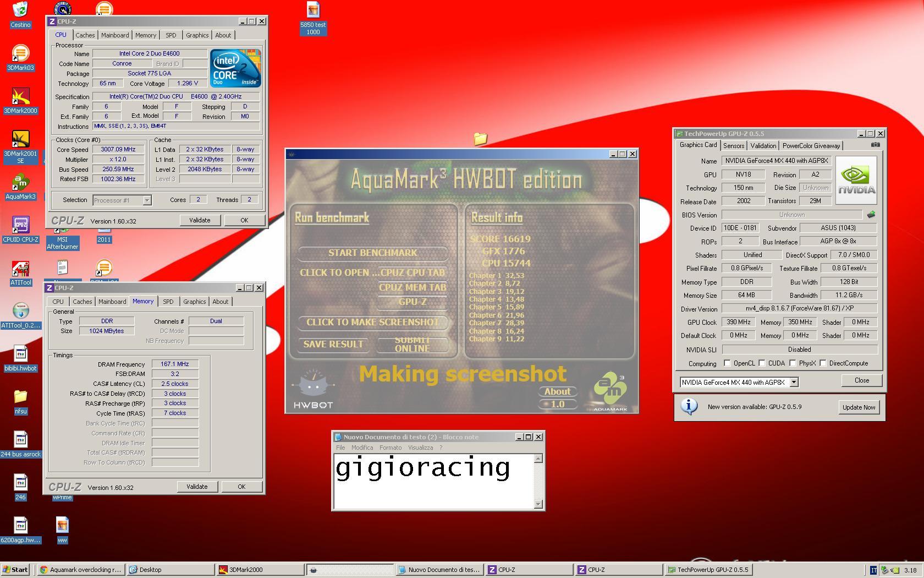Switch to Caches tab in top CPU-Z
This screenshot has height=578, width=924.
click(85, 35)
